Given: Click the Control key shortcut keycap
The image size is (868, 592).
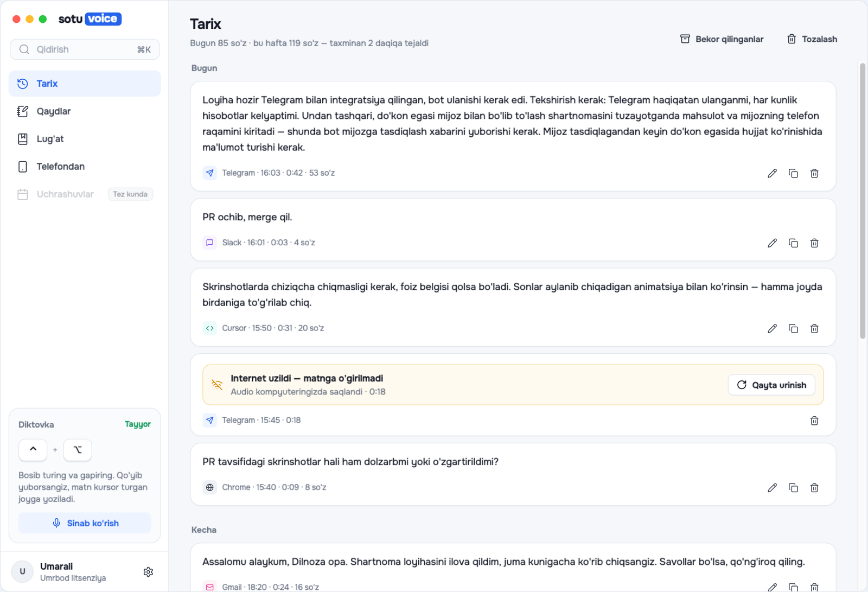Looking at the screenshot, I should pyautogui.click(x=33, y=449).
